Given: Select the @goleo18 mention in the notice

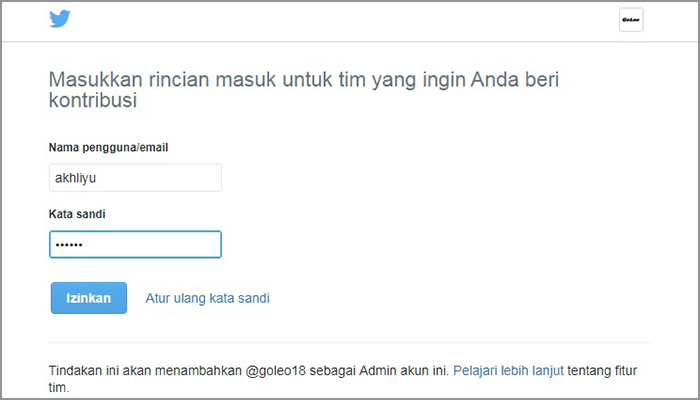Looking at the screenshot, I should [280, 370].
